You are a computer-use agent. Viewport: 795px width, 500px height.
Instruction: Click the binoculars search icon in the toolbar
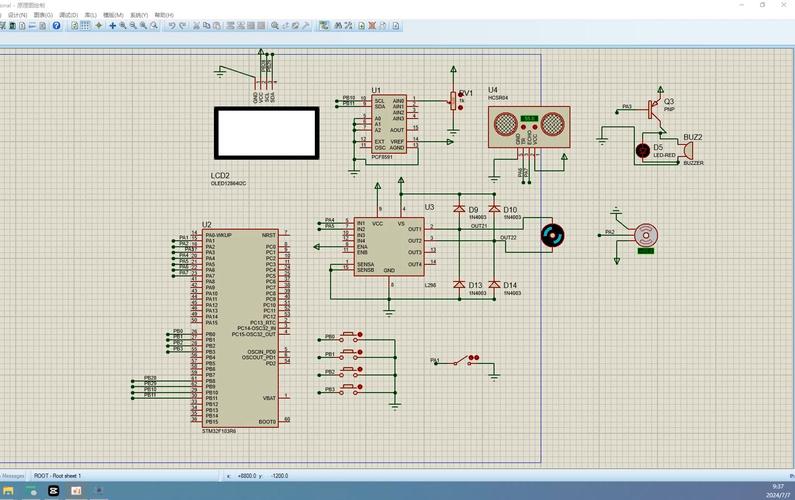pyautogui.click(x=338, y=25)
